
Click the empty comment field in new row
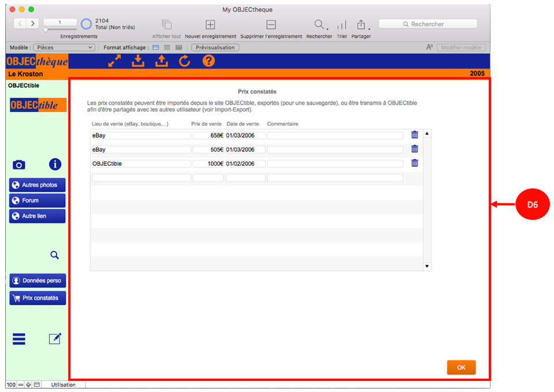click(x=335, y=178)
